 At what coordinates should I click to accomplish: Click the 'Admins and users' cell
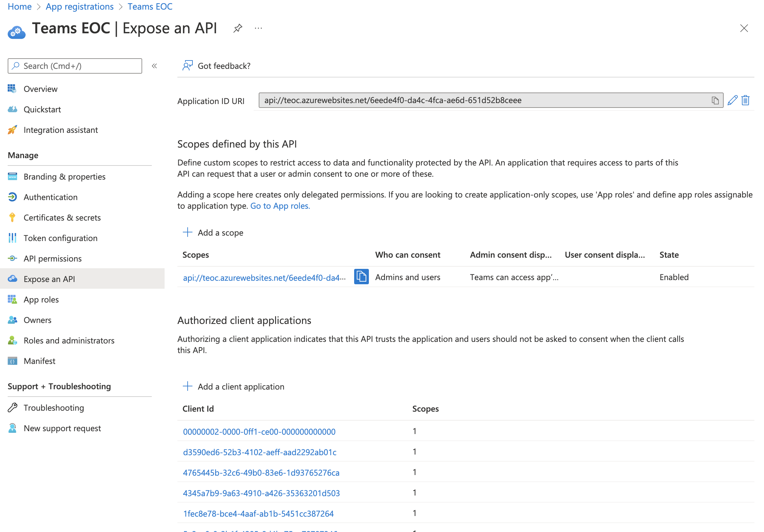[x=408, y=277]
